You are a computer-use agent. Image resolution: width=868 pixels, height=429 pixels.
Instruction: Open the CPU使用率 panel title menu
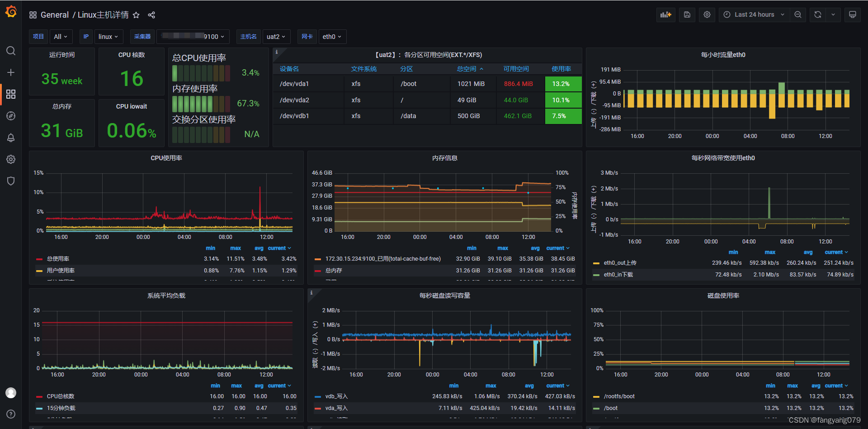click(166, 158)
